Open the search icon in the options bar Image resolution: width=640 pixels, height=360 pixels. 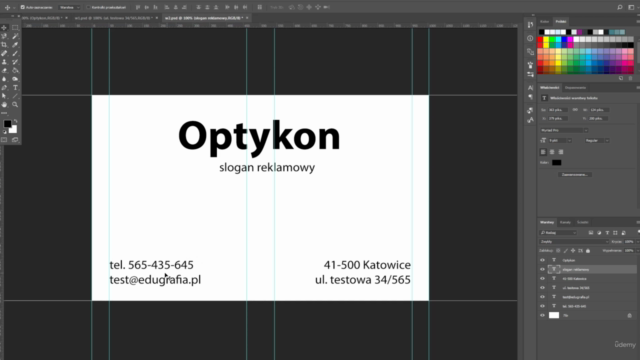620,7
